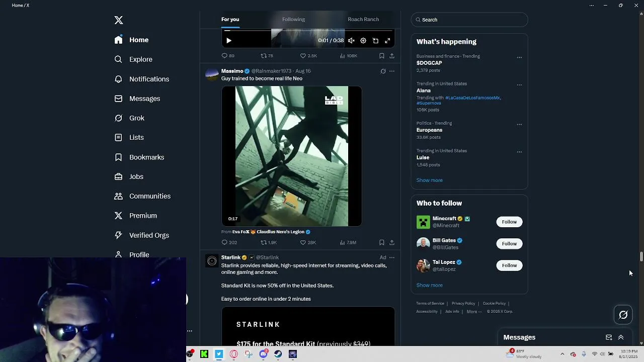Go to Home in the sidebar
The width and height of the screenshot is (644, 362).
pos(131,40)
